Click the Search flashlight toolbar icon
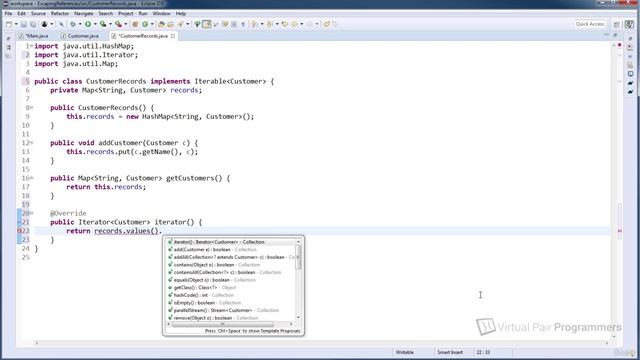Image resolution: width=640 pixels, height=360 pixels. [x=180, y=24]
